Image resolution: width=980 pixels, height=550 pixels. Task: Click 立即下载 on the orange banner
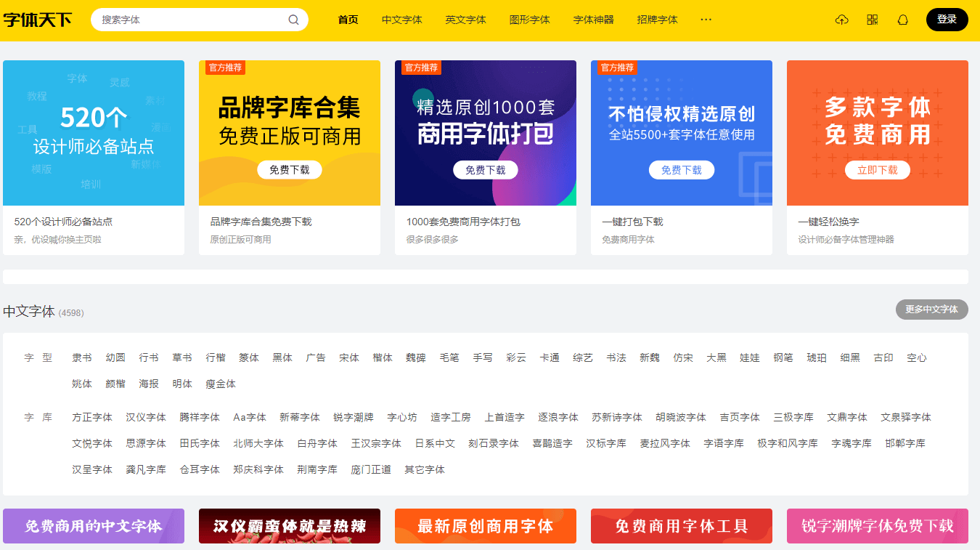click(877, 170)
